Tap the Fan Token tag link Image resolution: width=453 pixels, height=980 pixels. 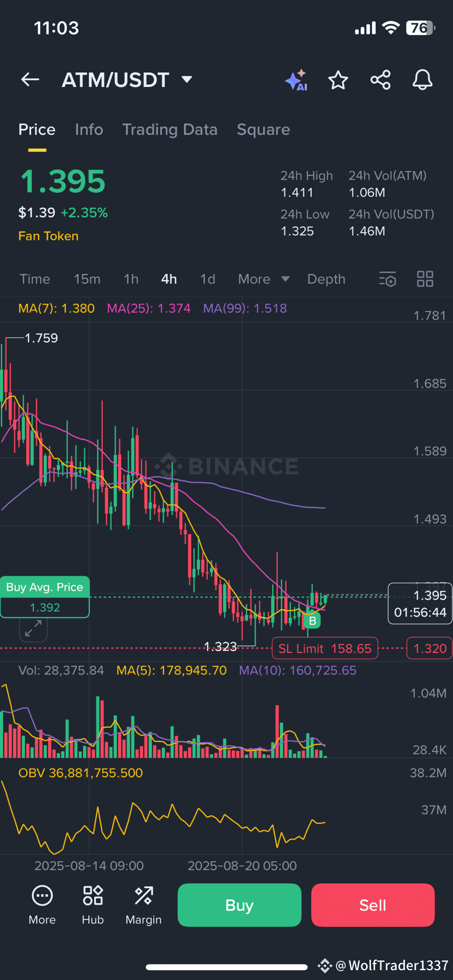point(48,236)
